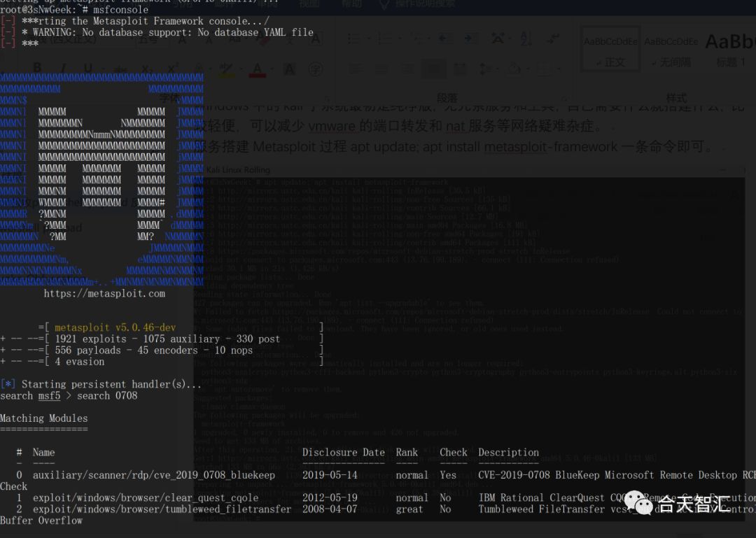Select the 标题 1 style in Word

pyautogui.click(x=730, y=49)
